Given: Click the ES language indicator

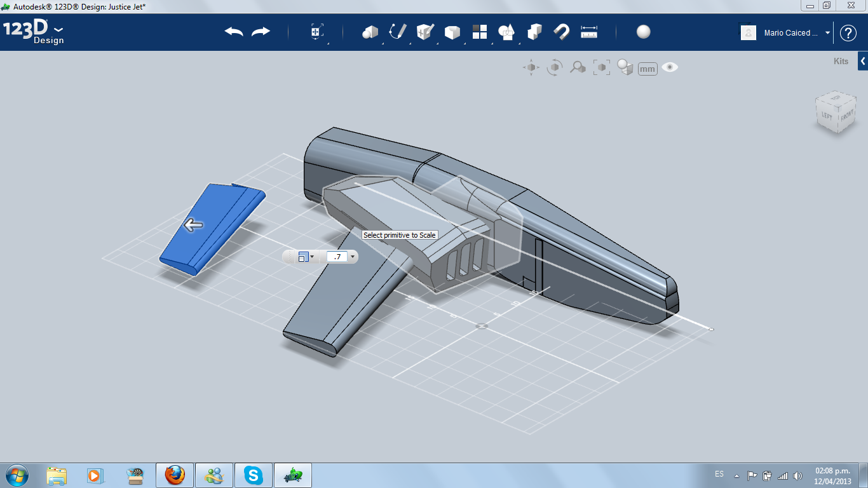Looking at the screenshot, I should coord(719,474).
